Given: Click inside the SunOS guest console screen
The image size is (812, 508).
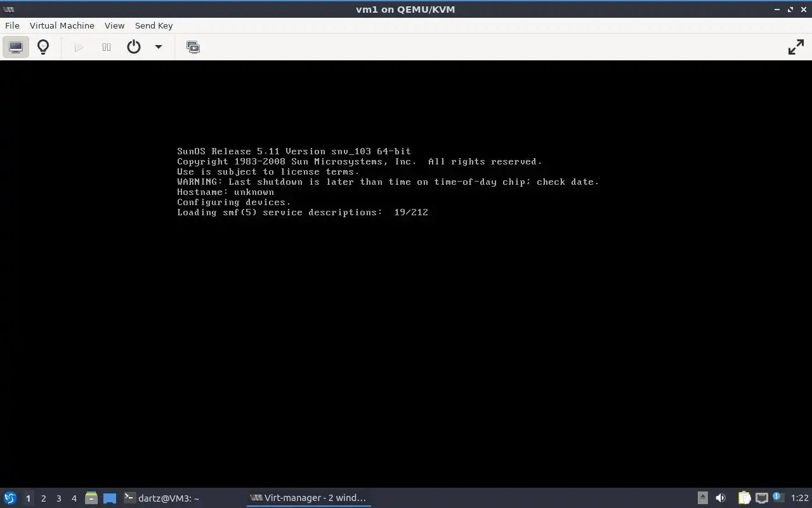Looking at the screenshot, I should pos(406,274).
